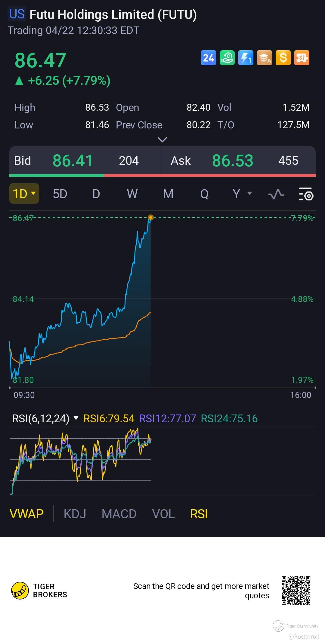Viewport: 325px width, 644px height.
Task: Tap the yellow dollar sign icon
Action: [283, 58]
